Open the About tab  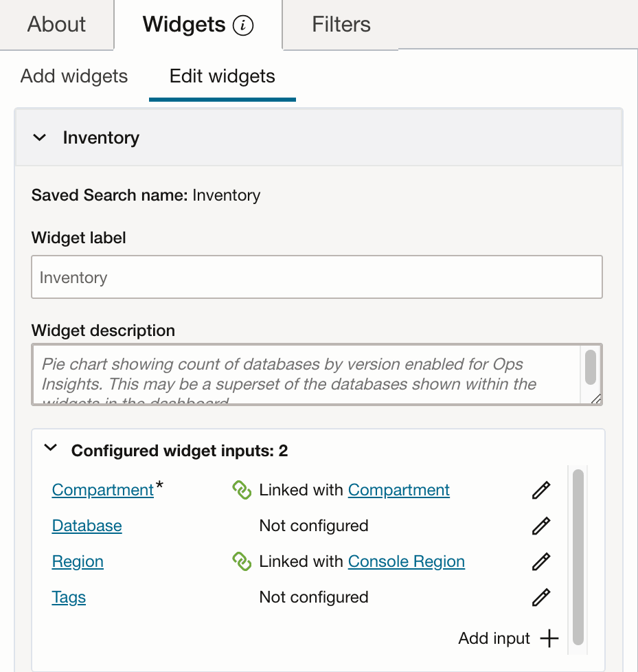(56, 25)
